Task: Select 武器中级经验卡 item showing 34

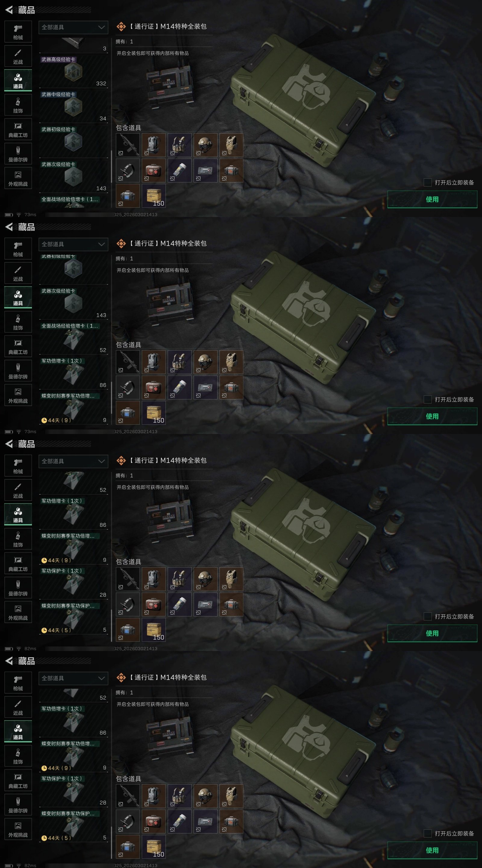Action: click(x=74, y=106)
